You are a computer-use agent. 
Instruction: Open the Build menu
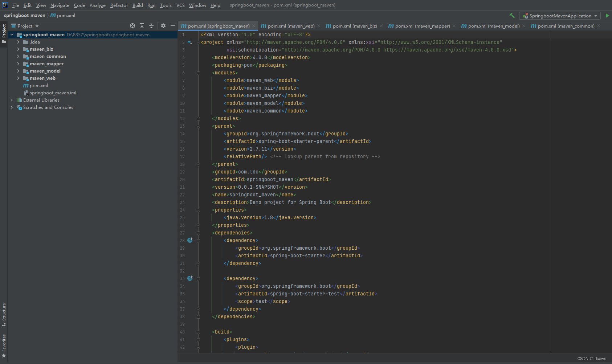[x=138, y=5]
